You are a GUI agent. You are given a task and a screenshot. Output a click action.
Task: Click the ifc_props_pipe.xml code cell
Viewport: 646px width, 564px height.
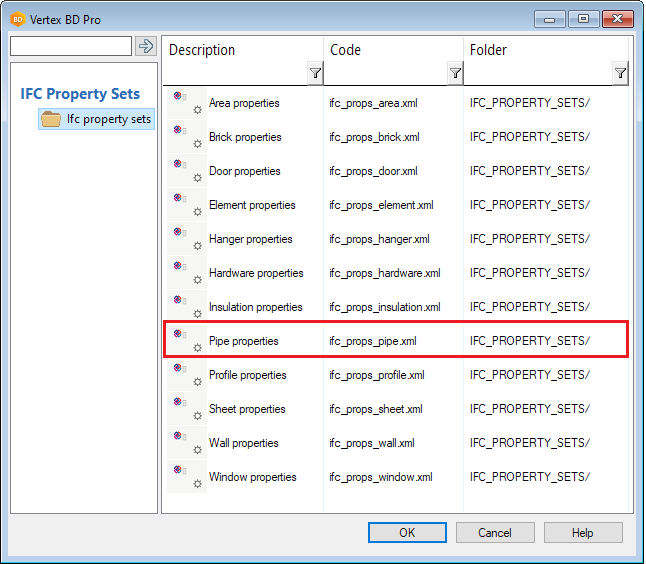pyautogui.click(x=373, y=341)
